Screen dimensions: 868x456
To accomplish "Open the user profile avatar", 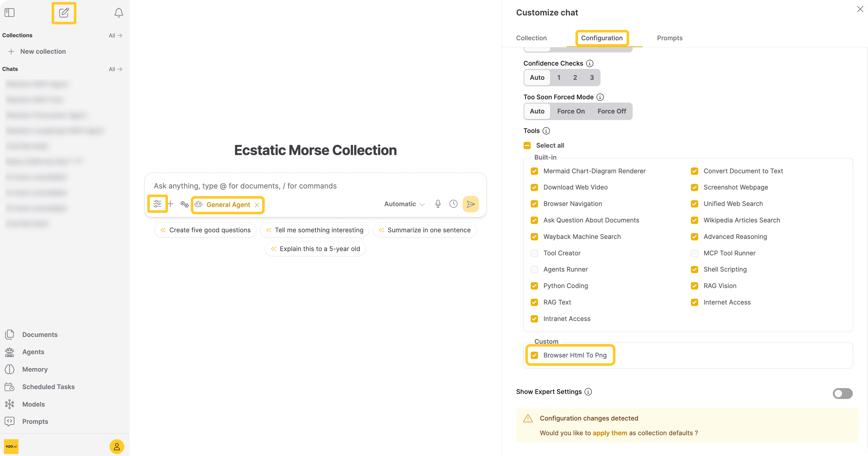I will tap(117, 447).
